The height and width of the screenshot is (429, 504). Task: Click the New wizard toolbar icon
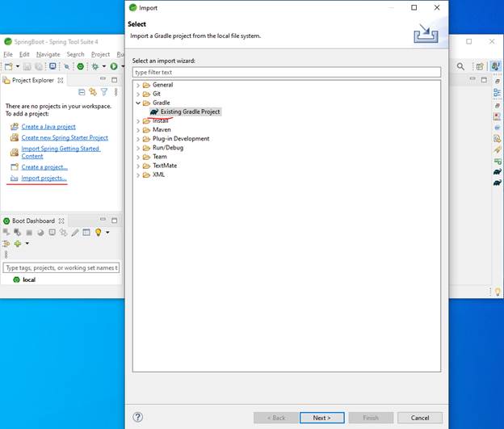(9, 66)
